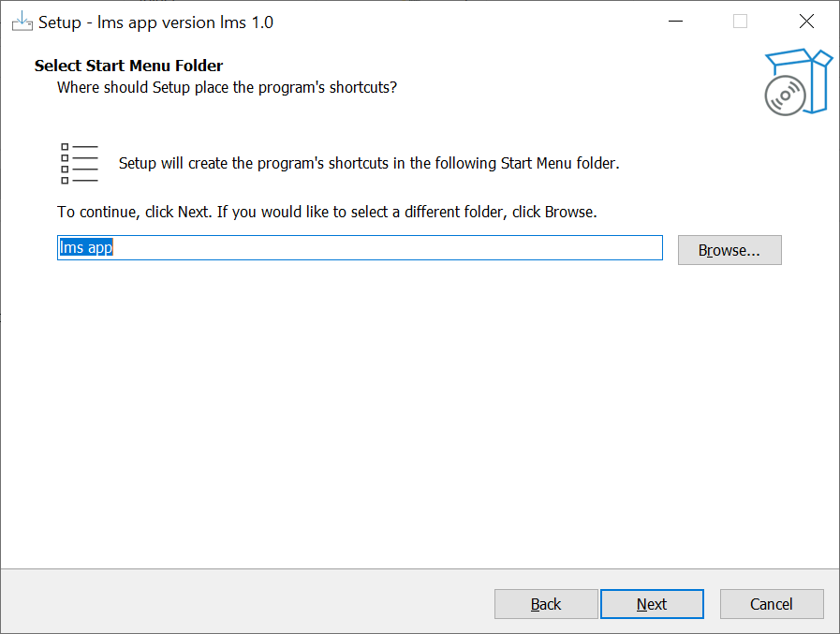Cancel the lms app installation
The image size is (840, 634).
click(772, 604)
